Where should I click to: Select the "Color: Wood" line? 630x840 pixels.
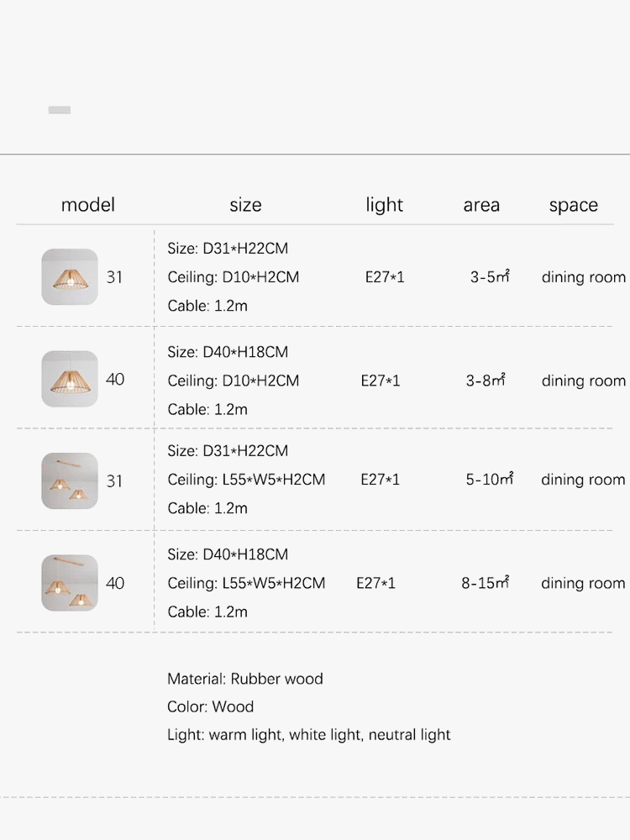210,706
